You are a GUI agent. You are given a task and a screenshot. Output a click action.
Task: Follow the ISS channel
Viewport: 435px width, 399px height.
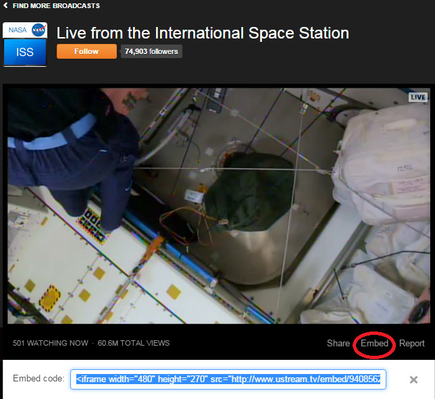[x=87, y=51]
